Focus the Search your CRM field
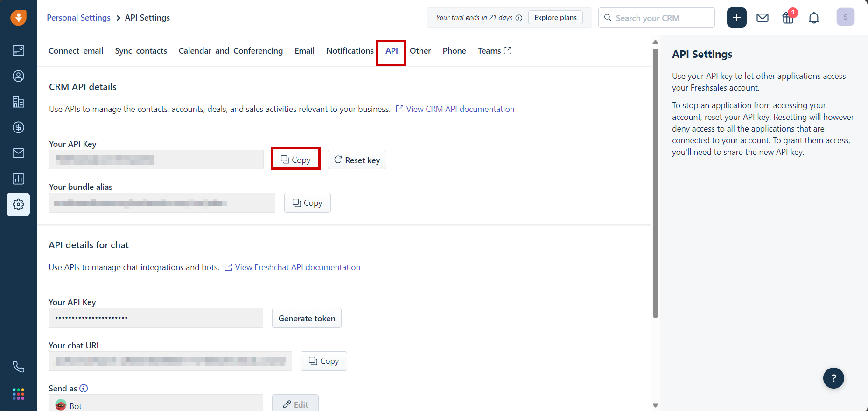Image resolution: width=868 pixels, height=411 pixels. point(657,18)
